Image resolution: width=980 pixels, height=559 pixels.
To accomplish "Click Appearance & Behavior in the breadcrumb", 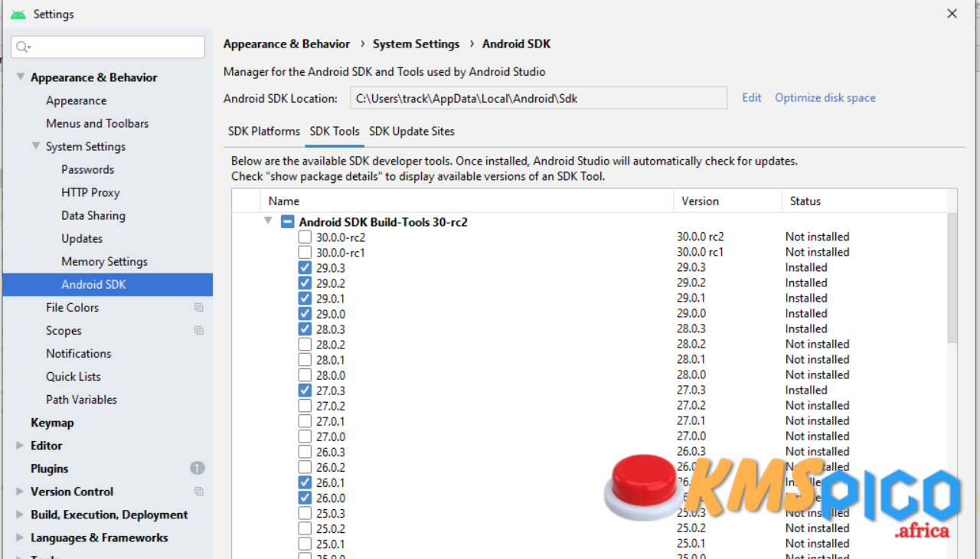I will point(286,44).
